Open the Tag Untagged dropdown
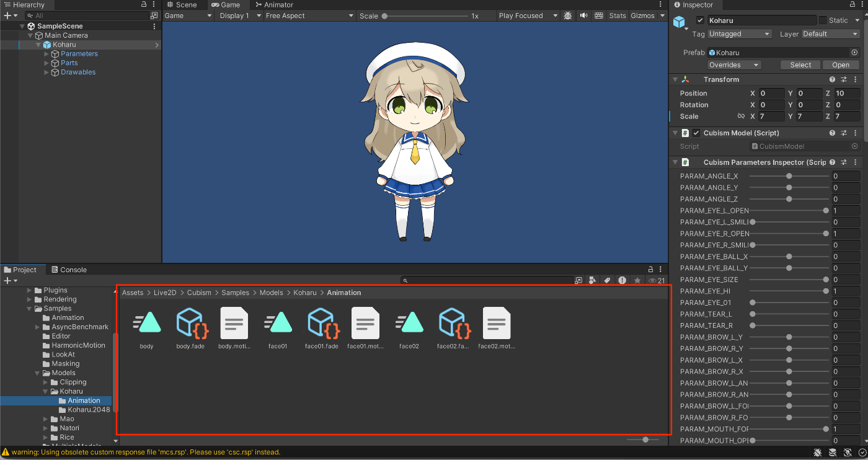 click(740, 34)
